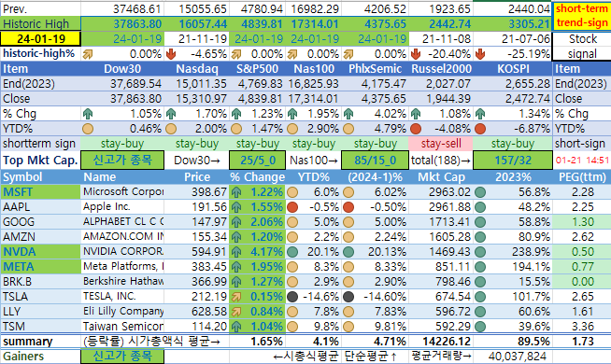The height and width of the screenshot is (364, 611).
Task: Select the Russel2000 stay-sell cell
Action: 441,144
